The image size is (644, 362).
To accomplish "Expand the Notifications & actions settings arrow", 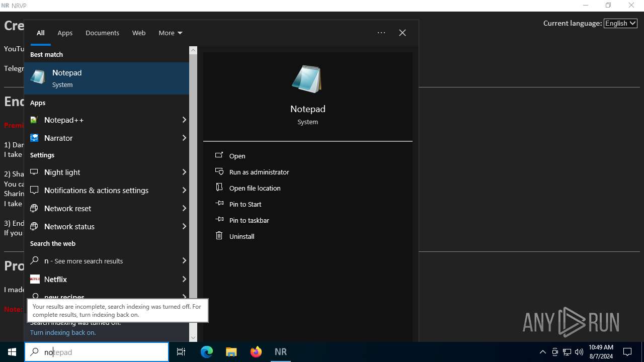I will [x=184, y=190].
